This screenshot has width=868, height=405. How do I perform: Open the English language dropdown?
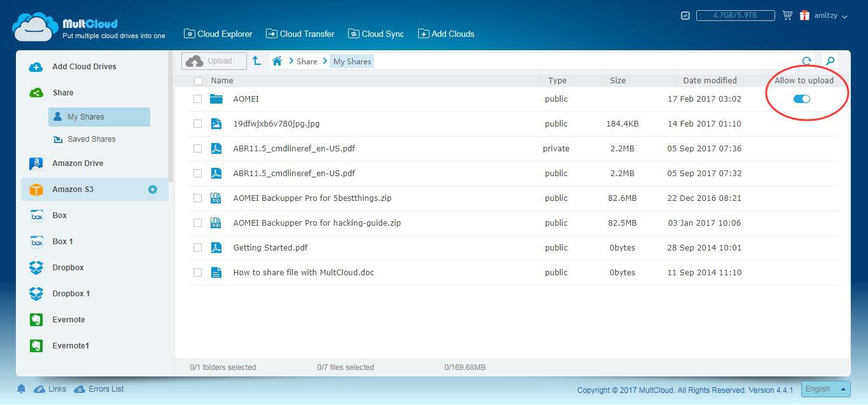825,389
